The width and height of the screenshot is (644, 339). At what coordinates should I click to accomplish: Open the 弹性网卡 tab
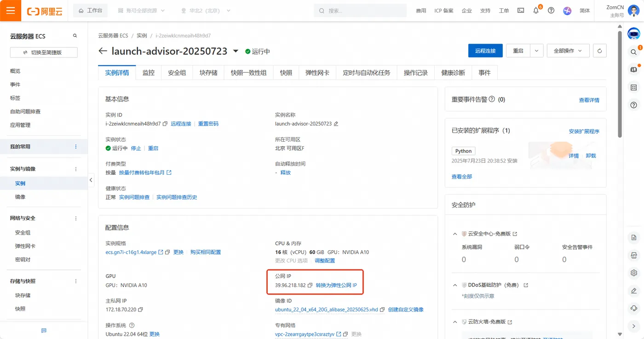[317, 73]
